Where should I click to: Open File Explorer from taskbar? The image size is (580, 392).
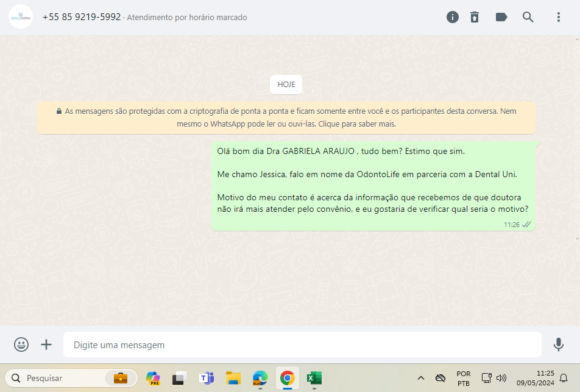click(233, 378)
